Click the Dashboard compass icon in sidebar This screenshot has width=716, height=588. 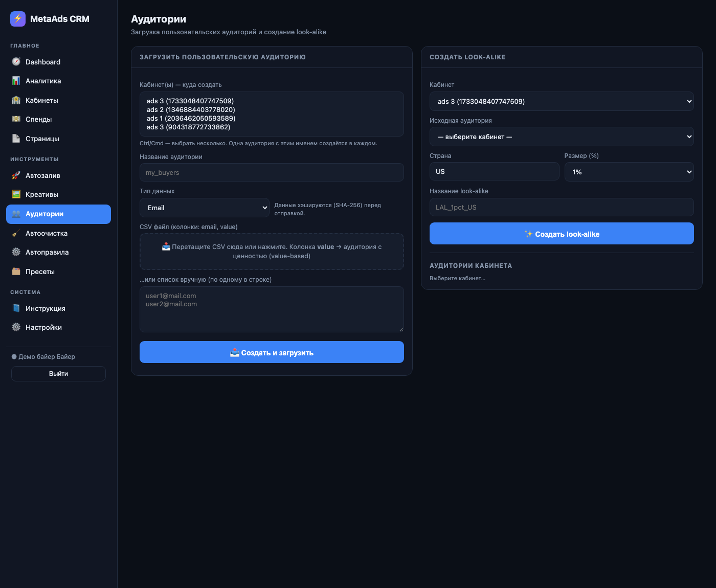[x=16, y=62]
